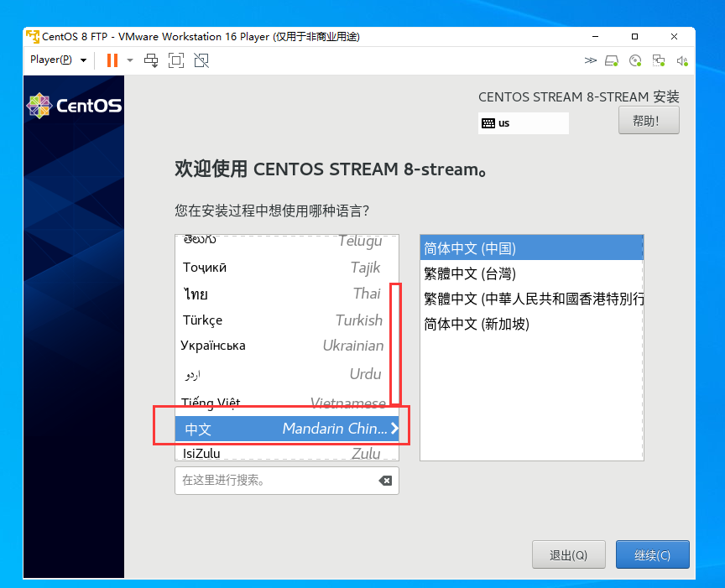The image size is (725, 588).
Task: Maximize the VMware Player window
Action: tap(635, 37)
